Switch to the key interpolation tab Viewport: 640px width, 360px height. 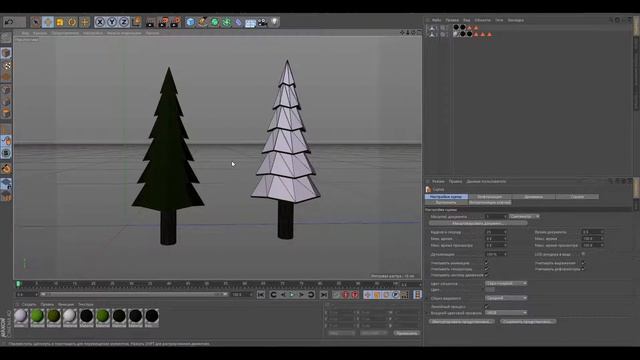coord(490,202)
